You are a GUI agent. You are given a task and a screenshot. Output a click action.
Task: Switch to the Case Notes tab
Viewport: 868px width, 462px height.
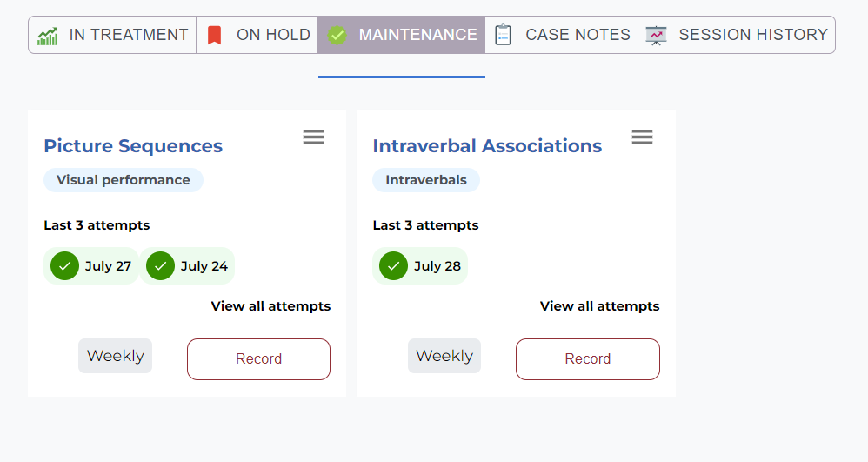click(x=561, y=35)
